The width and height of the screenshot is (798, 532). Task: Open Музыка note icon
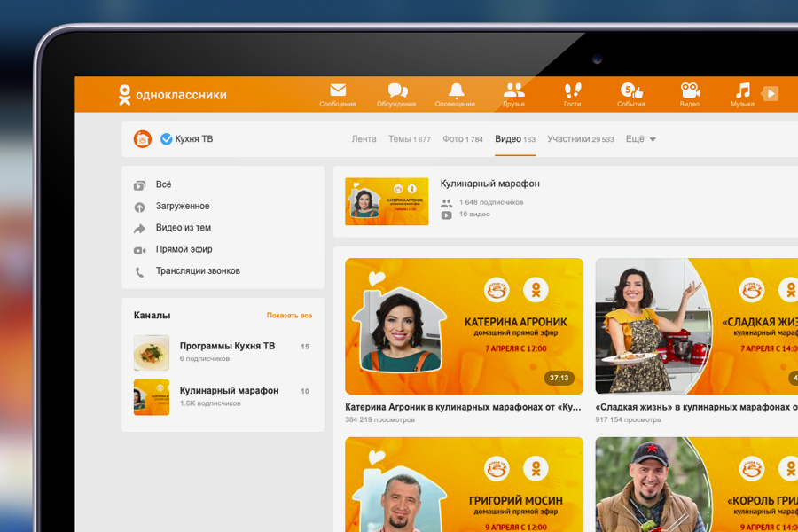click(742, 90)
